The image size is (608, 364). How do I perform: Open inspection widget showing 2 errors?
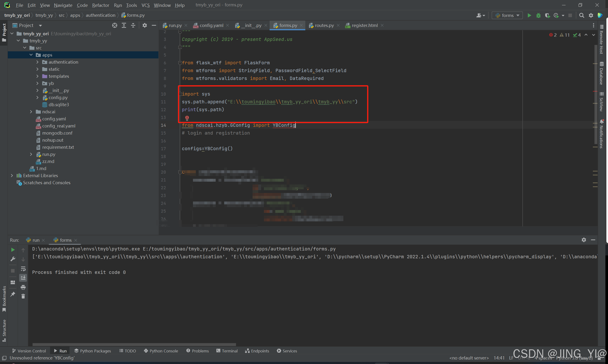565,35
